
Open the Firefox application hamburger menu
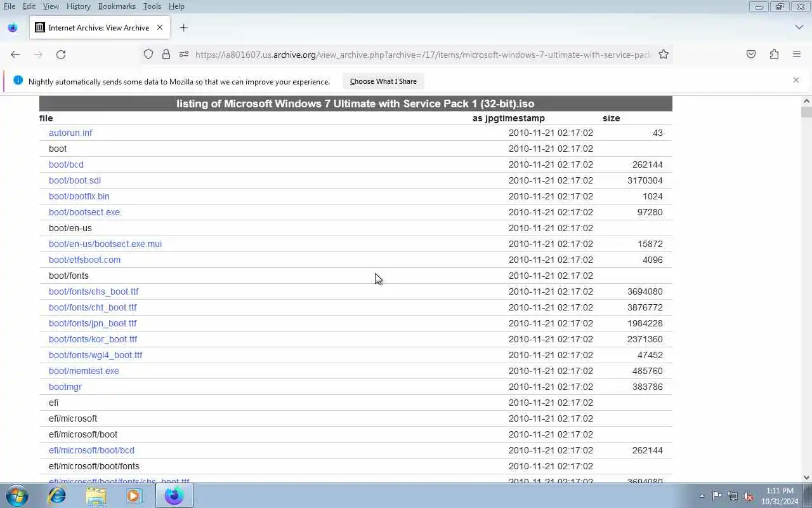[x=797, y=55]
